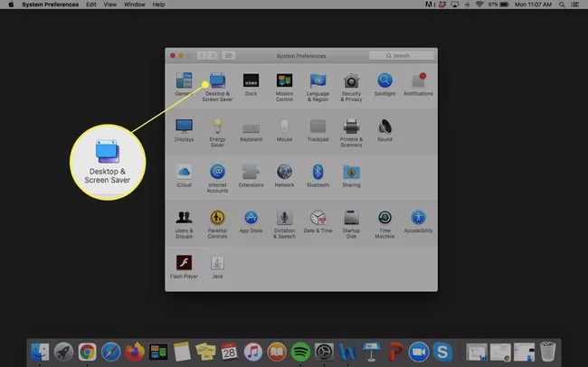Viewport: 588px width, 367px height.
Task: Open Users & Groups preferences
Action: click(184, 224)
